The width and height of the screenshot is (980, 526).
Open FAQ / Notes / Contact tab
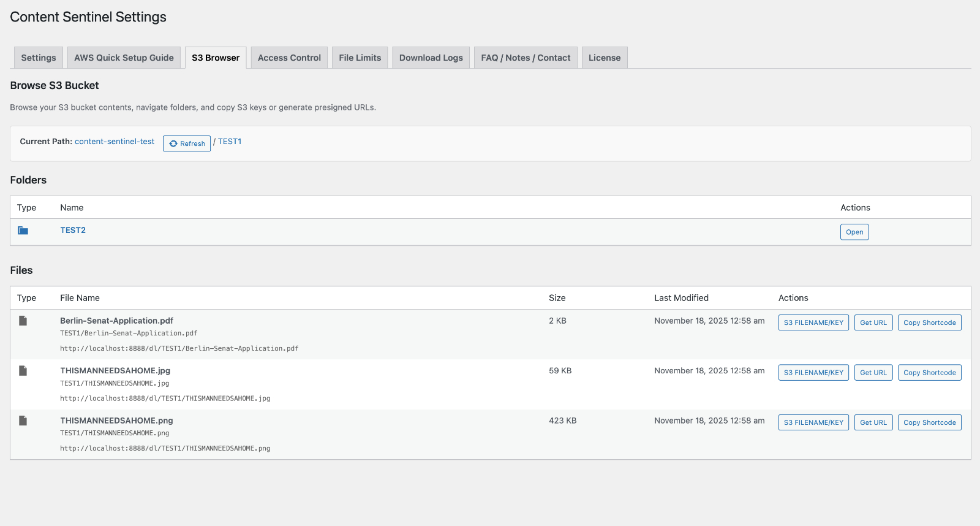pyautogui.click(x=526, y=58)
